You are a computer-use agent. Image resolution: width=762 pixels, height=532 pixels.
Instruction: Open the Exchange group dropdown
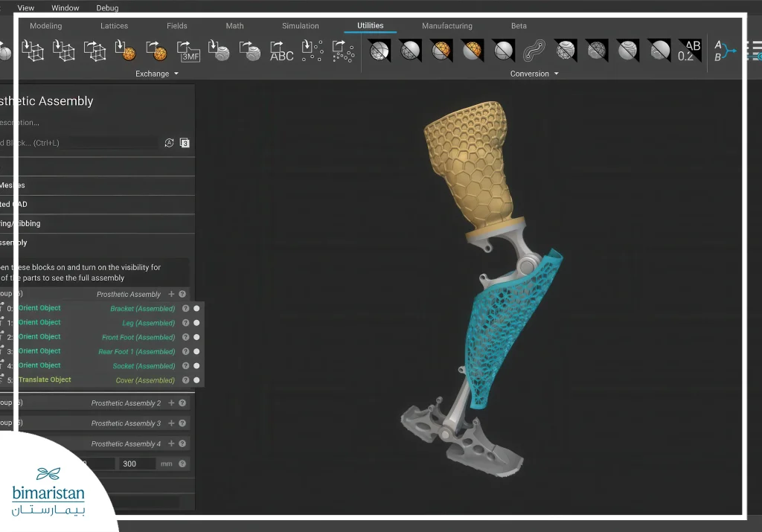pos(157,74)
